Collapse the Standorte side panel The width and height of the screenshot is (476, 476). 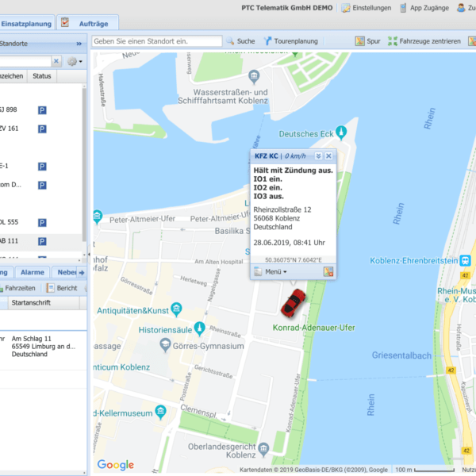click(x=79, y=44)
